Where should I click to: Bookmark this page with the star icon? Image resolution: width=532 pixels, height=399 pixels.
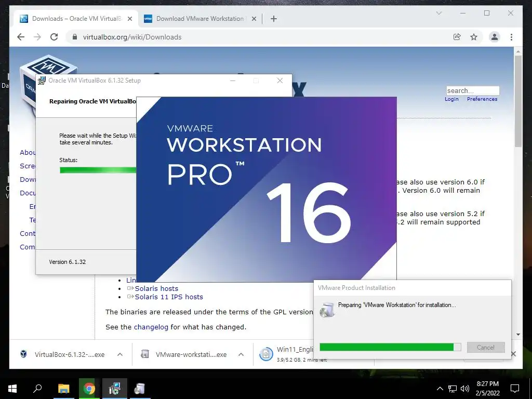pyautogui.click(x=474, y=37)
